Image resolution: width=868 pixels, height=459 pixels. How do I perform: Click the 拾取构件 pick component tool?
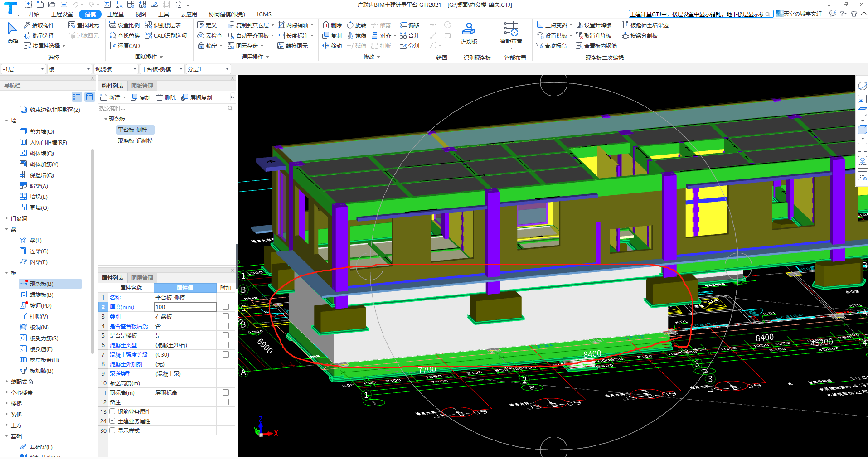tap(39, 25)
